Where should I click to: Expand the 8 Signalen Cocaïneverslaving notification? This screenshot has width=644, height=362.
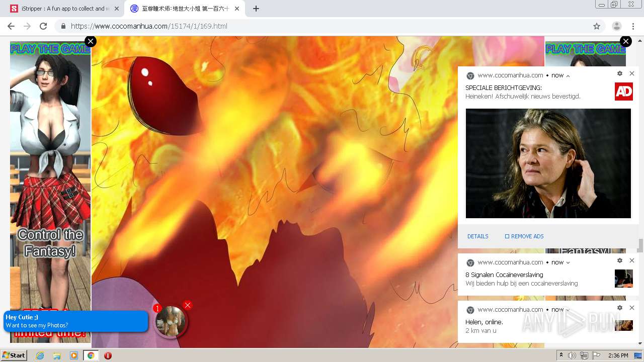tap(568, 262)
